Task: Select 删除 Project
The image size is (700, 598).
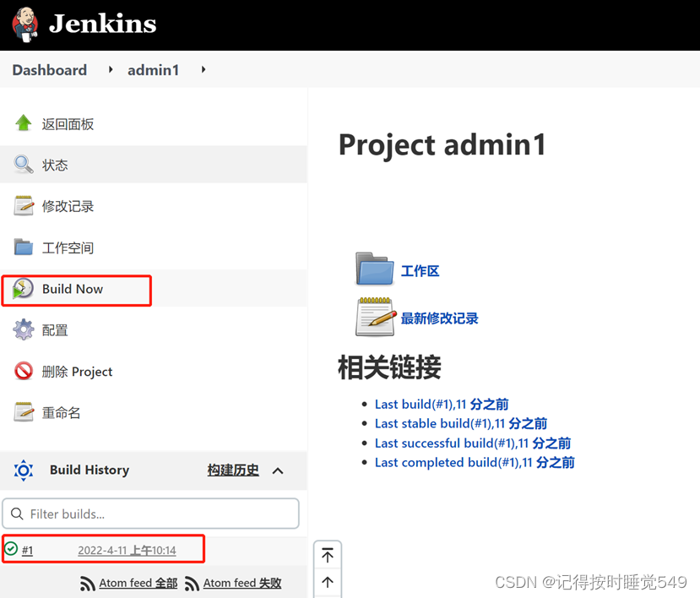Action: click(x=77, y=372)
